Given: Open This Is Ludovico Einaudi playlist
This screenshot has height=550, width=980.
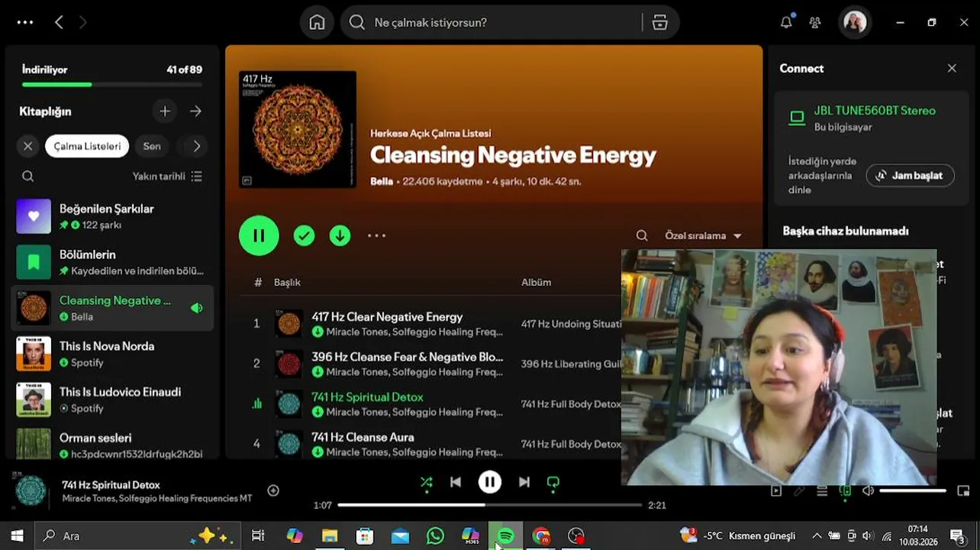Looking at the screenshot, I should (x=112, y=400).
